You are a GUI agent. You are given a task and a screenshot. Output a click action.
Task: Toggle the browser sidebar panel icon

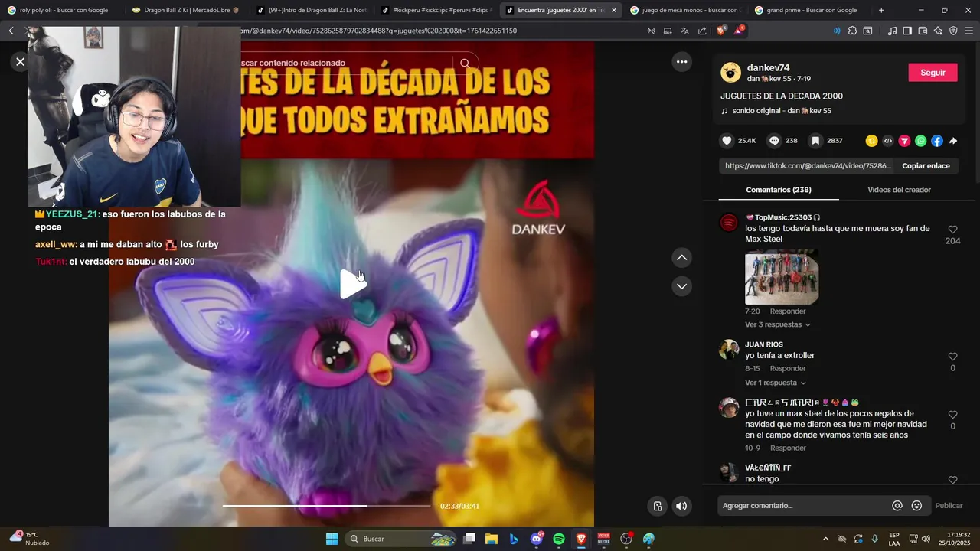point(907,31)
